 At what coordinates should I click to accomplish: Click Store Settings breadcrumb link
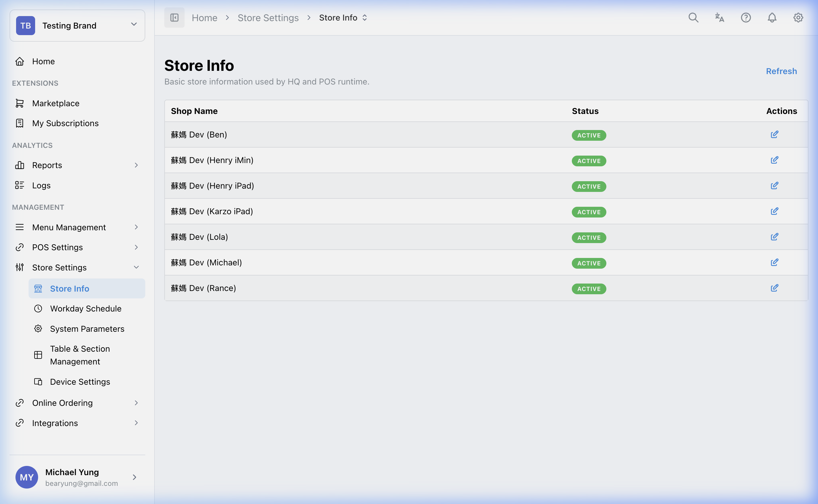point(268,18)
